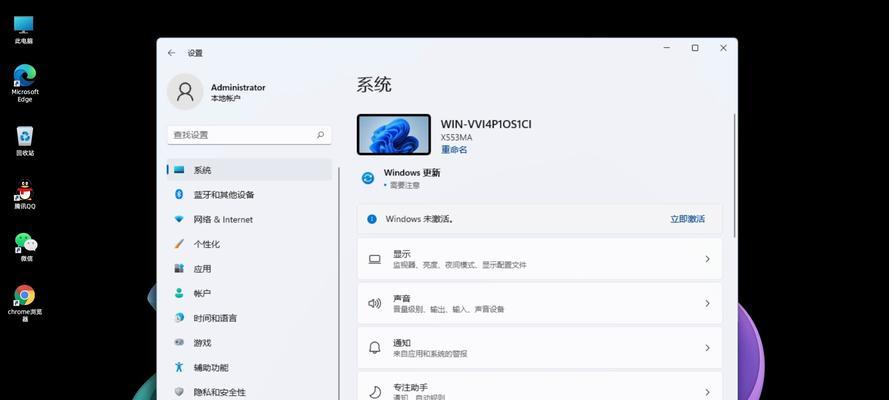Viewport: 889px width, 400px height.
Task: Expand the 专注助手 row chevron
Action: pyautogui.click(x=707, y=392)
